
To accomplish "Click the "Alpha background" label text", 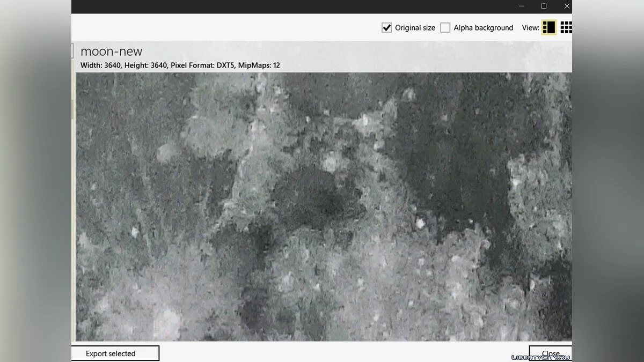I will (483, 28).
